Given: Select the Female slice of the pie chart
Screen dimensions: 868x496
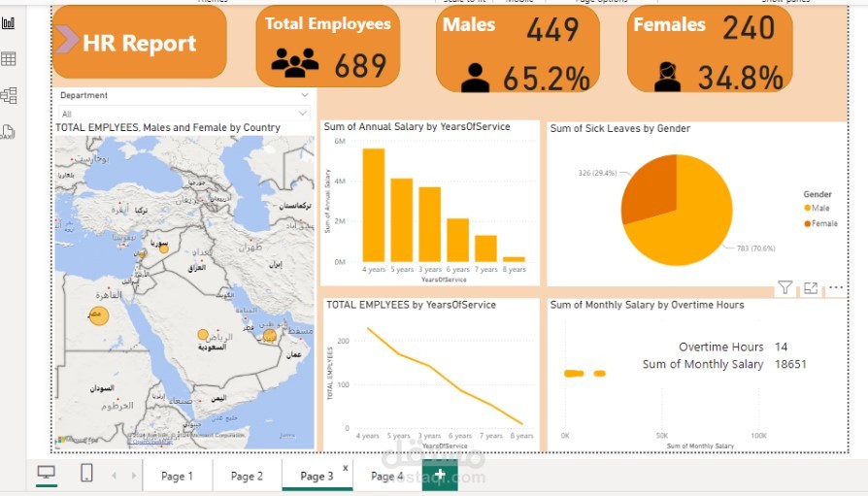Looking at the screenshot, I should [x=653, y=190].
